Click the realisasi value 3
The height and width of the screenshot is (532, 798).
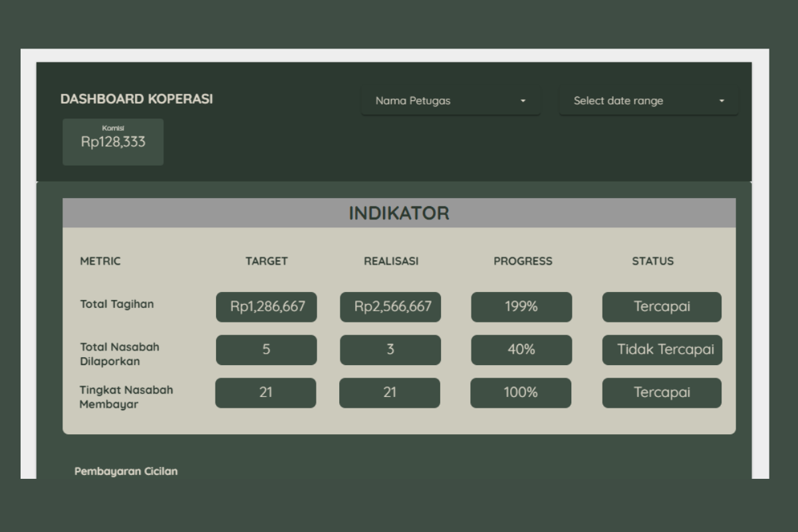[390, 350]
